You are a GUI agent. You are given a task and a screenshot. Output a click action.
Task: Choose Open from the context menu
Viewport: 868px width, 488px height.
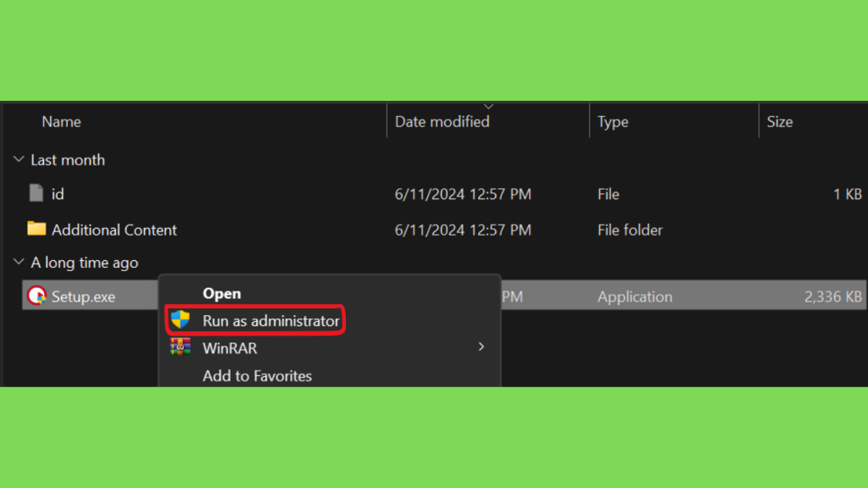point(221,293)
